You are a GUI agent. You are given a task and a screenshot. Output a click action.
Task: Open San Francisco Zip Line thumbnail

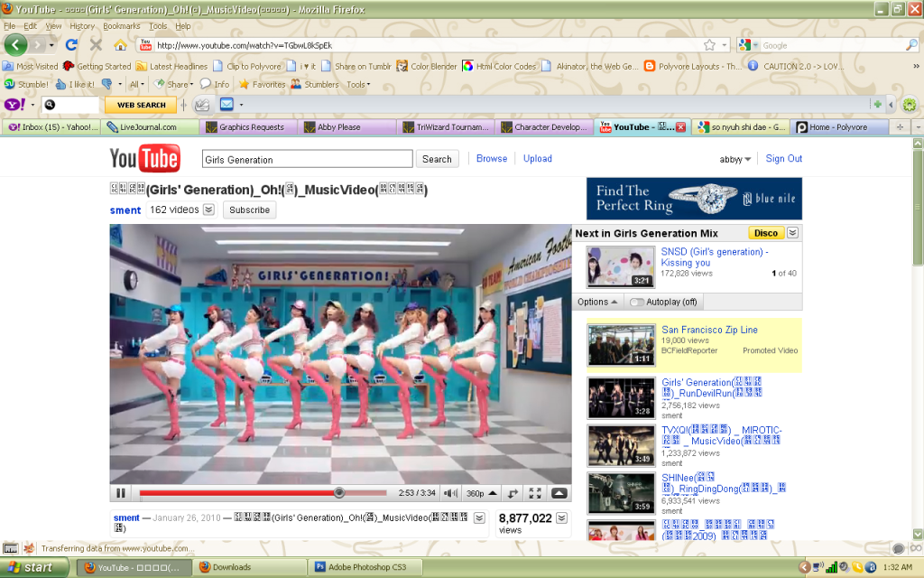pos(621,345)
